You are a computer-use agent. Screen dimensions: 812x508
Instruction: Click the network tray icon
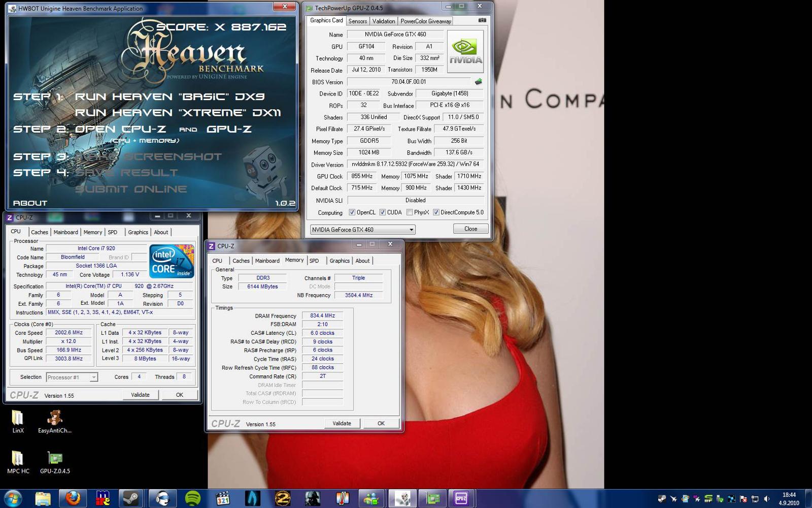click(755, 499)
